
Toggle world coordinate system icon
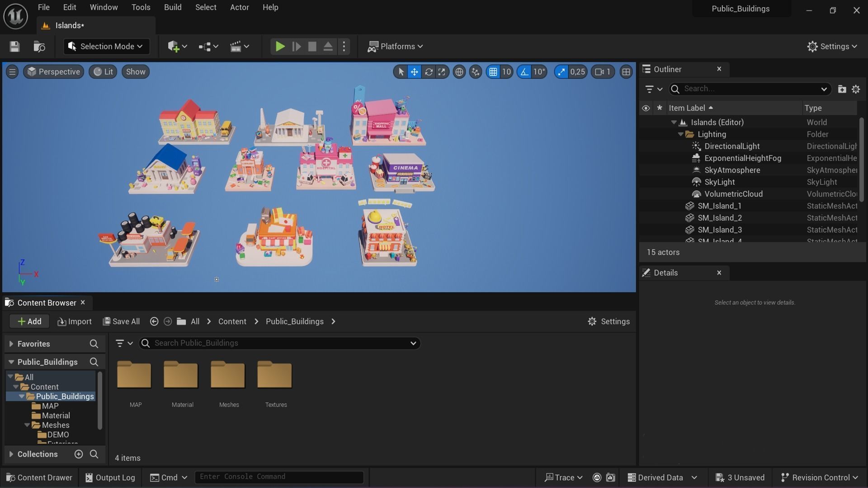point(459,72)
